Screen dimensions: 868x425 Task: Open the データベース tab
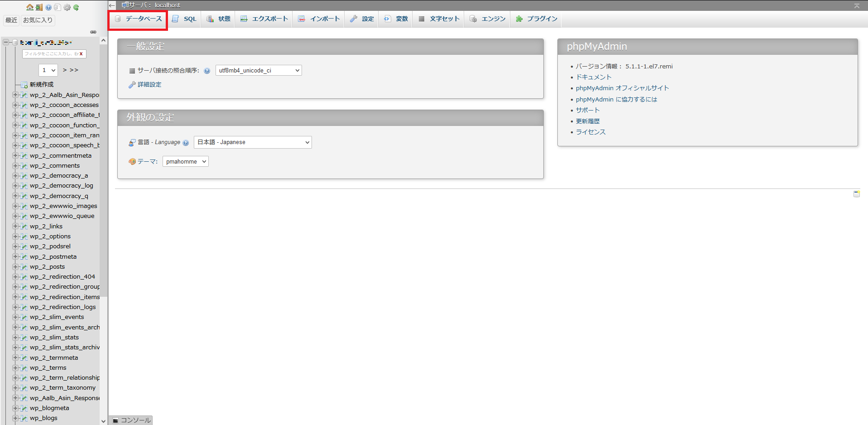click(x=138, y=19)
